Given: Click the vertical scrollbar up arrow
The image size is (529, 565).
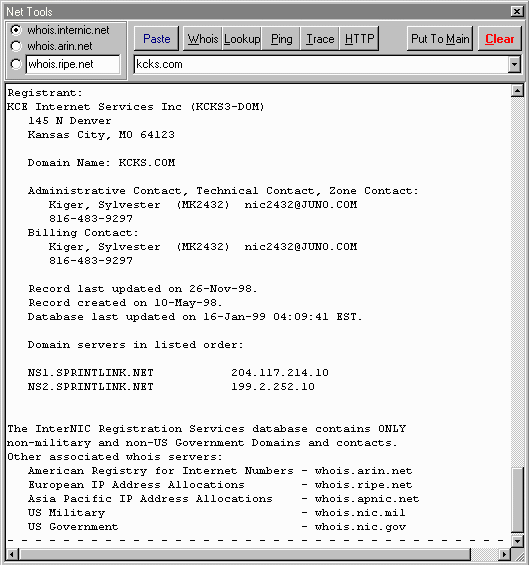Looking at the screenshot, I should click(517, 91).
